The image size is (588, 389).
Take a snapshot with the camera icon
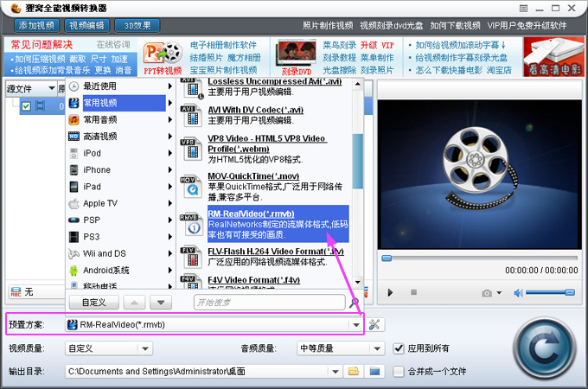(x=487, y=293)
